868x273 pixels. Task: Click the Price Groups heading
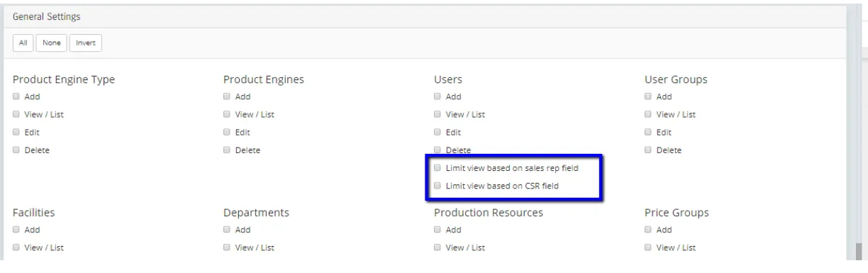(x=677, y=213)
